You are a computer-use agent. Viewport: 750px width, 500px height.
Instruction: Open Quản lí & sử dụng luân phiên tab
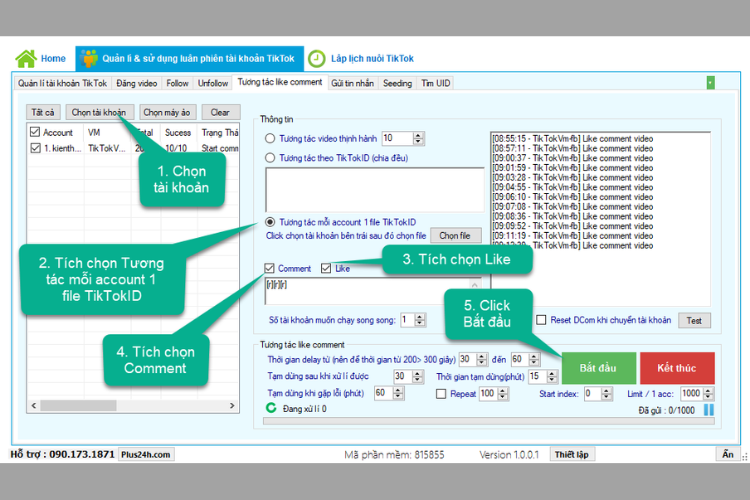point(189,58)
